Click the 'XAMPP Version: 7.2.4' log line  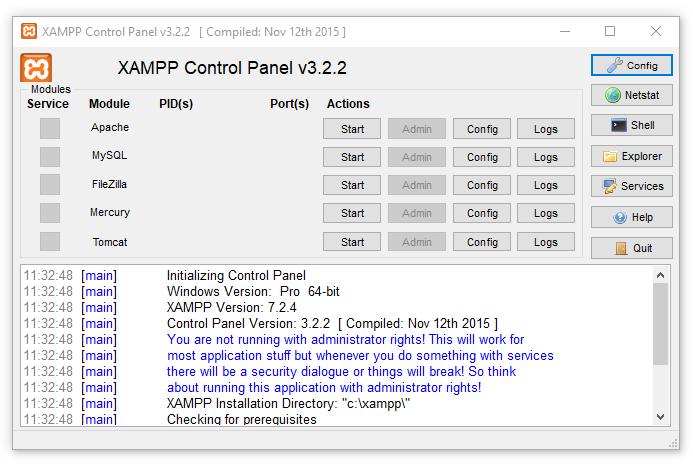tap(232, 307)
